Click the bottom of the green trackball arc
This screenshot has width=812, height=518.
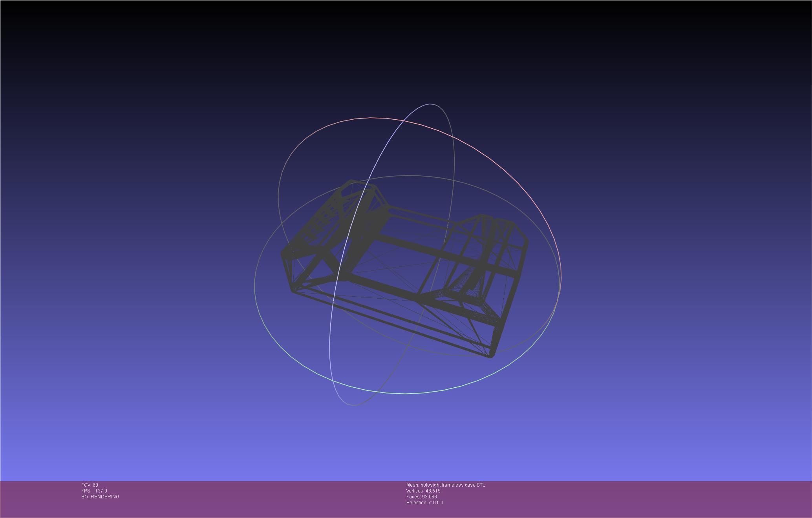(x=404, y=393)
